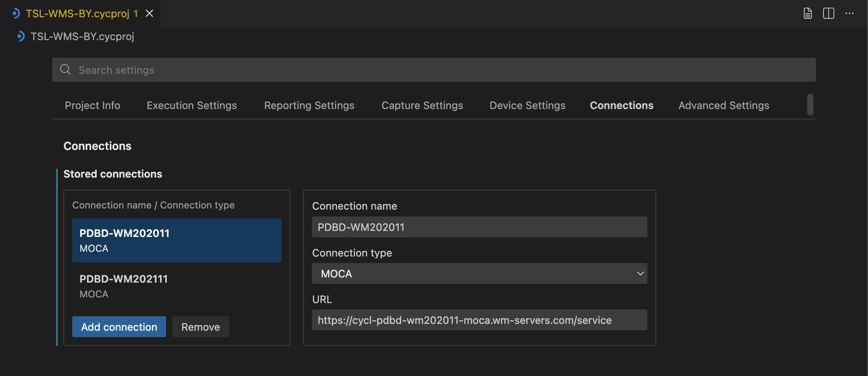Screen dimensions: 868x376
Task: Open the More Actions ellipsis menu
Action: [x=849, y=13]
